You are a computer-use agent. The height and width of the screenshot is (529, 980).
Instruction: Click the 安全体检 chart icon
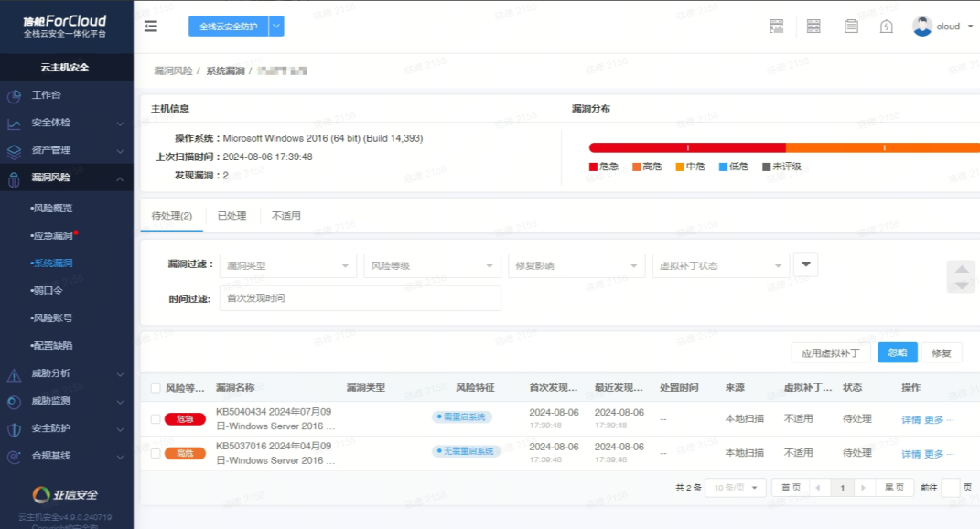(x=14, y=124)
